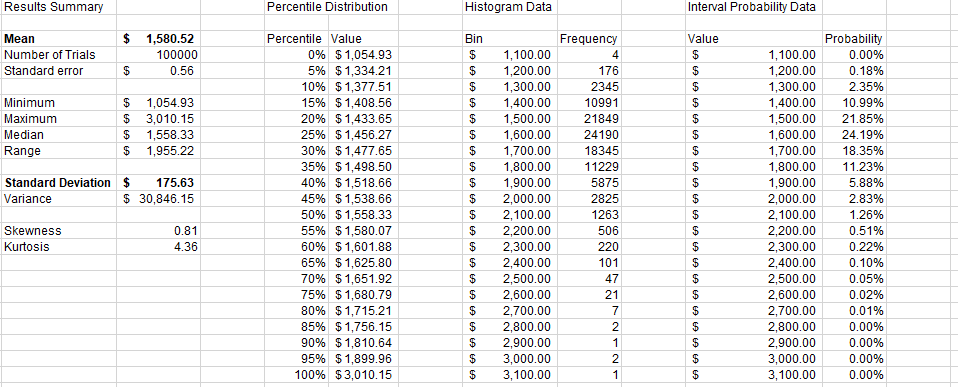958x387 pixels.
Task: Click the probability value 0.22%
Action: point(854,247)
